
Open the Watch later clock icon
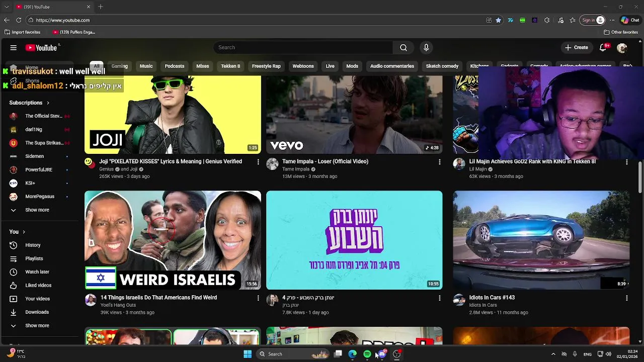(14, 272)
